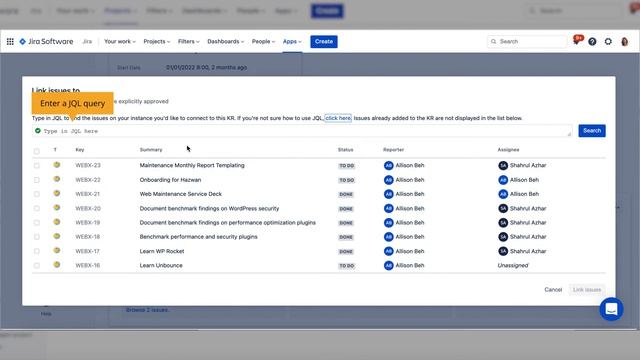Check the box for WEBX-20
This screenshot has width=640, height=360.
(37, 208)
